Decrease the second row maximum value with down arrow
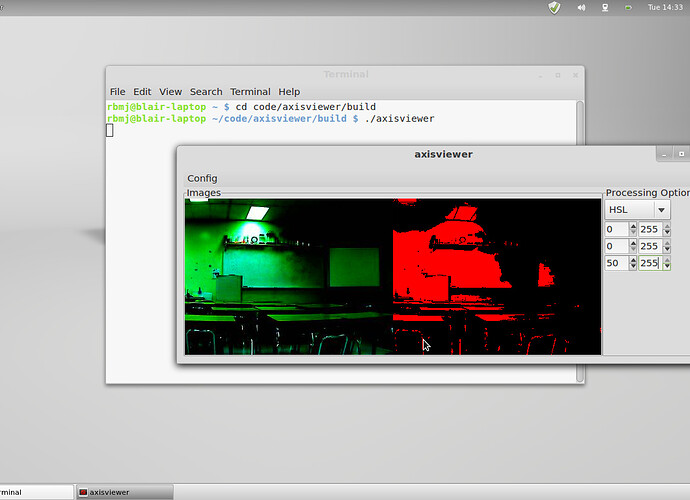 667,250
